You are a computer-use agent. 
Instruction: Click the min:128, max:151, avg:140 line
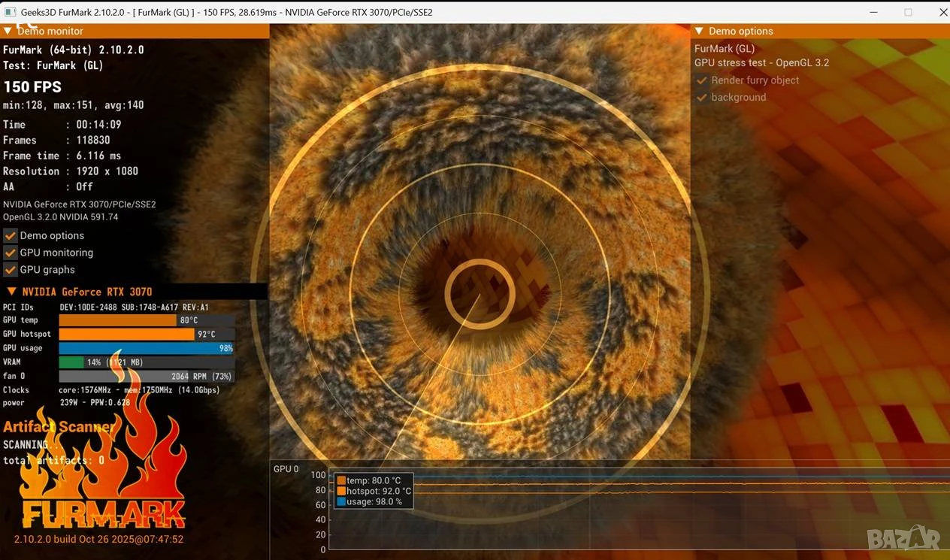74,105
